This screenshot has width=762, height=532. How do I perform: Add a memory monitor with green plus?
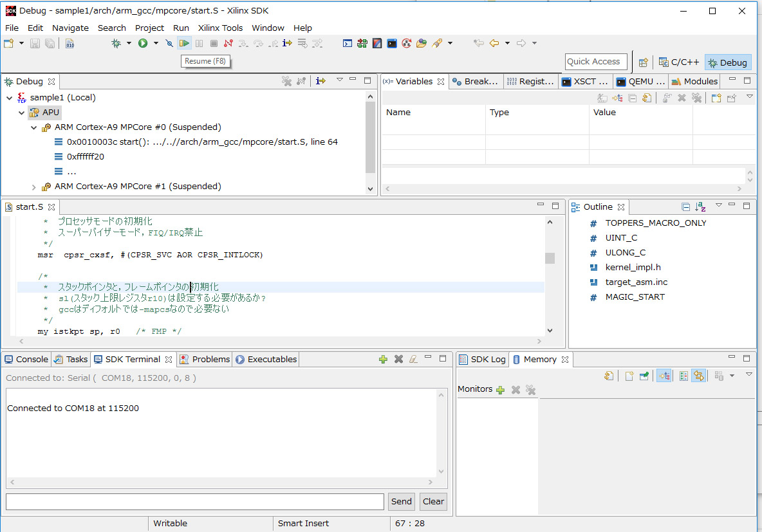(x=500, y=390)
